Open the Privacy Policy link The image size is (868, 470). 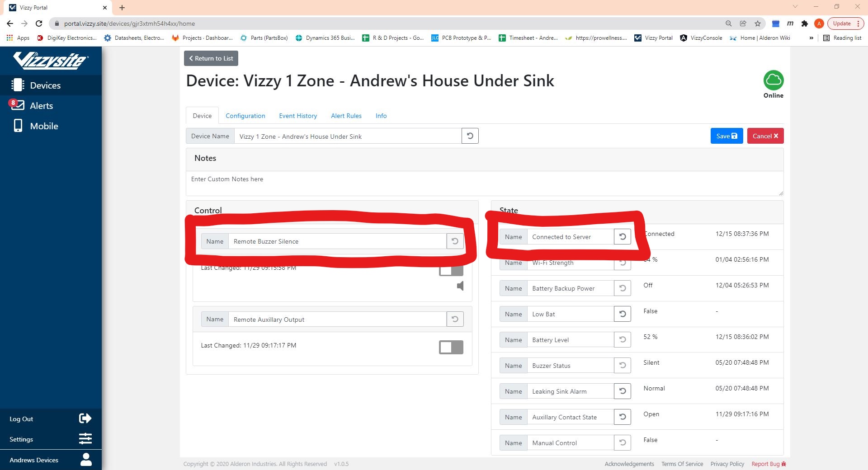pos(727,464)
